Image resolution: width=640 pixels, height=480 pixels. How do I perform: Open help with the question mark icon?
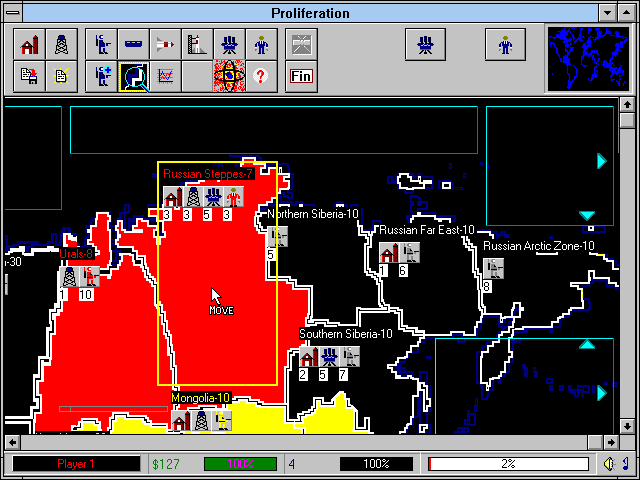[x=261, y=76]
